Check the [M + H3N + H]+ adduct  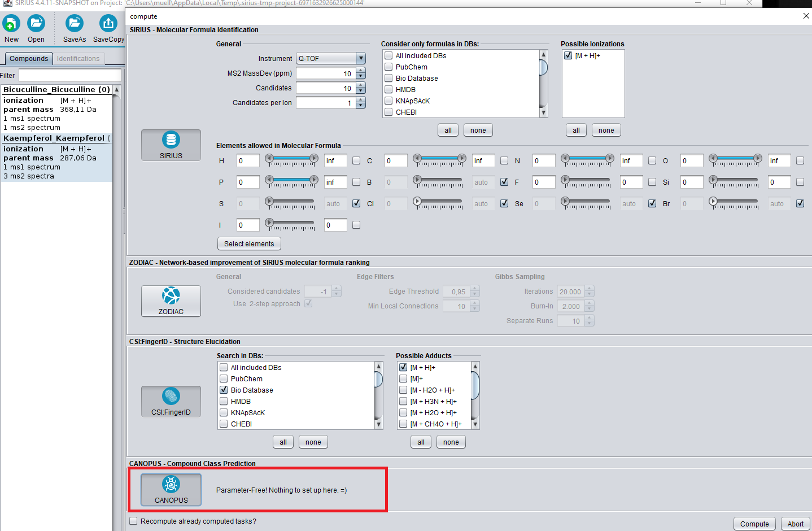click(403, 401)
